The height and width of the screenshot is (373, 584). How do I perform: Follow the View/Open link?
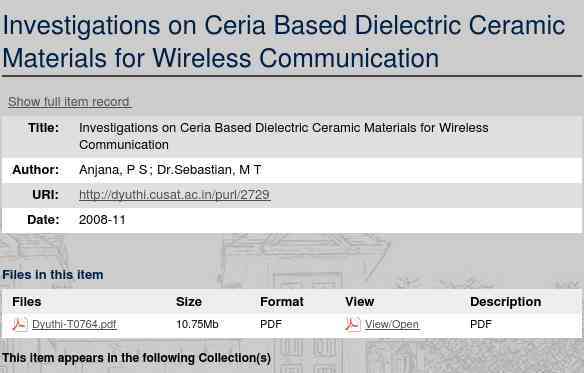(x=392, y=325)
